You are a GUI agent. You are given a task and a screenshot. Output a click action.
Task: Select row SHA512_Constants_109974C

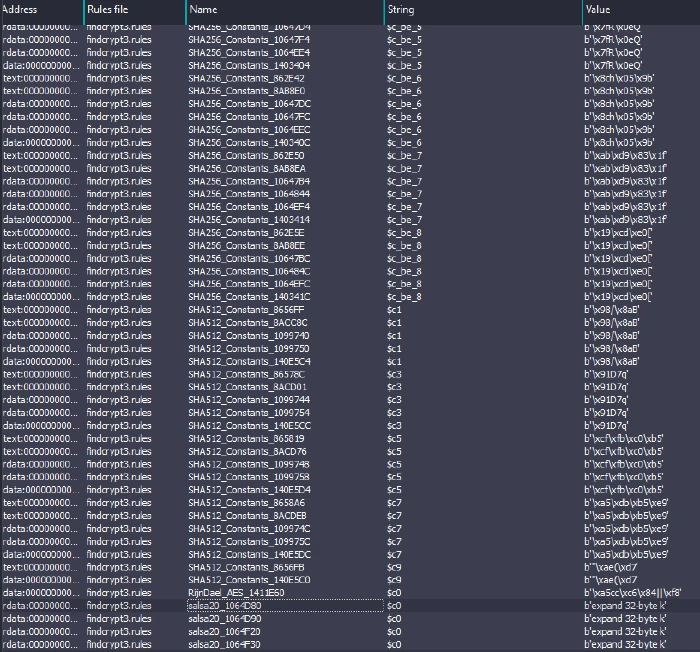tap(350, 529)
